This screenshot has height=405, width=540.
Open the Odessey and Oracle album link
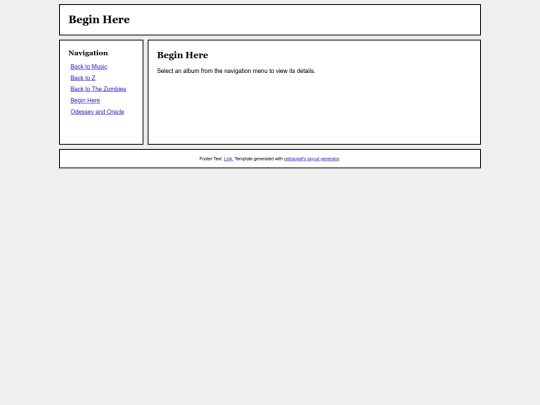97,112
